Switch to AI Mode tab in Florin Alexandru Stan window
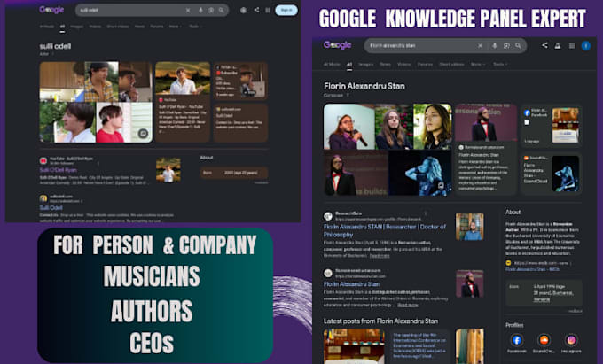 (x=332, y=65)
